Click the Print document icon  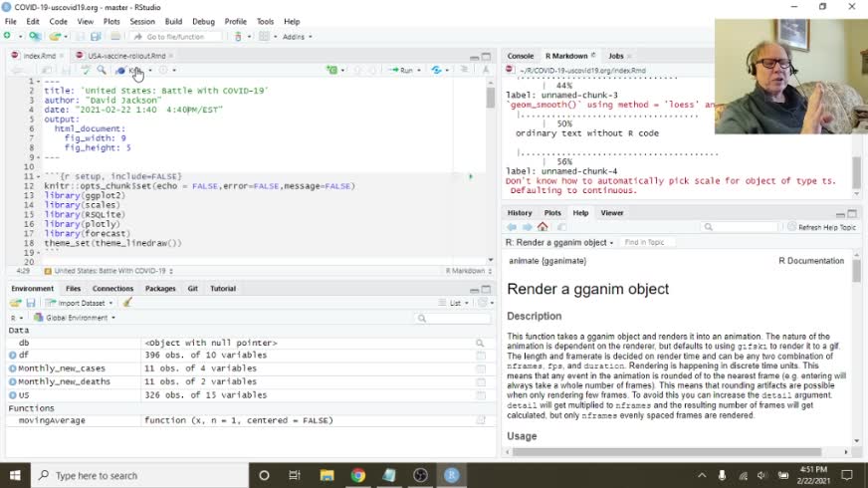coord(115,37)
